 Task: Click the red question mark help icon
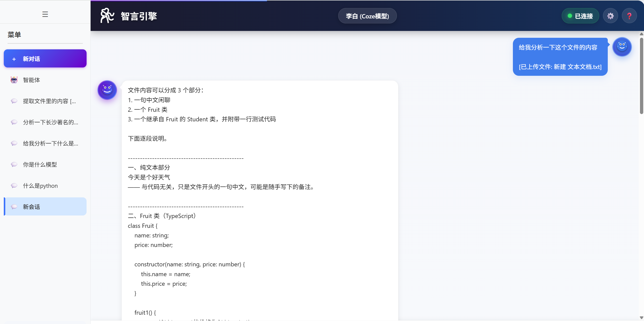pos(629,16)
